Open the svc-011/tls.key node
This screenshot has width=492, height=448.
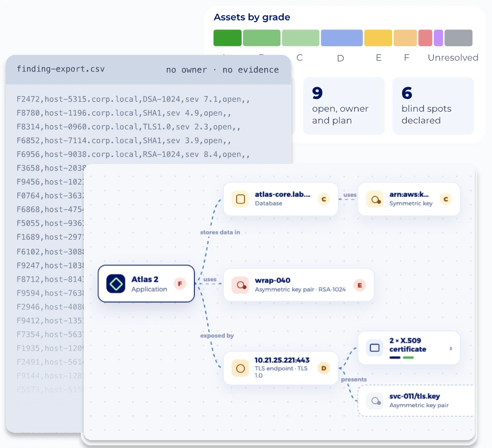click(416, 401)
